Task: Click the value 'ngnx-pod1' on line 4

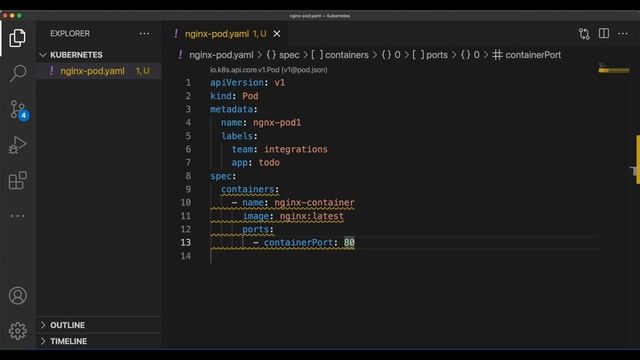Action: tap(277, 122)
